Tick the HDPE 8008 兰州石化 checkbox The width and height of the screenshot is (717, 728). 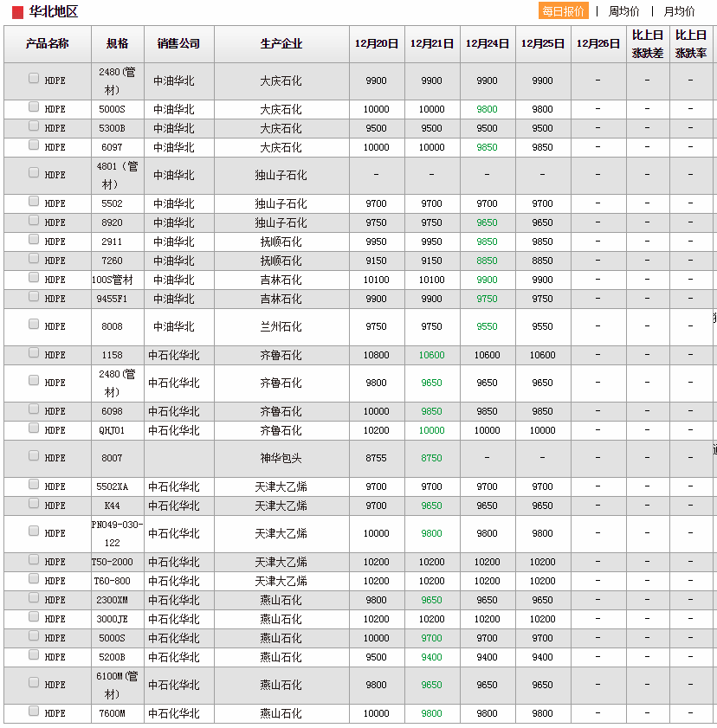click(x=34, y=324)
